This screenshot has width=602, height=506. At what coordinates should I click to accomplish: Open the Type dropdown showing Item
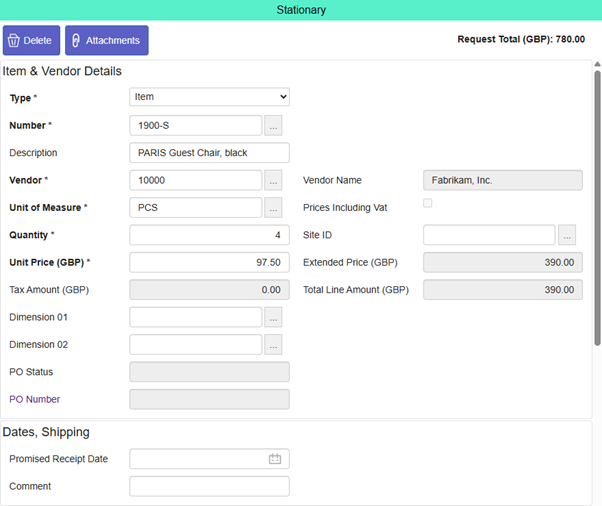point(209,97)
